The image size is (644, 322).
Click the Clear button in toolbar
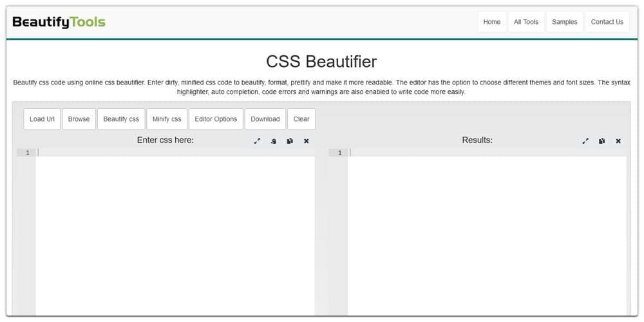coord(301,119)
